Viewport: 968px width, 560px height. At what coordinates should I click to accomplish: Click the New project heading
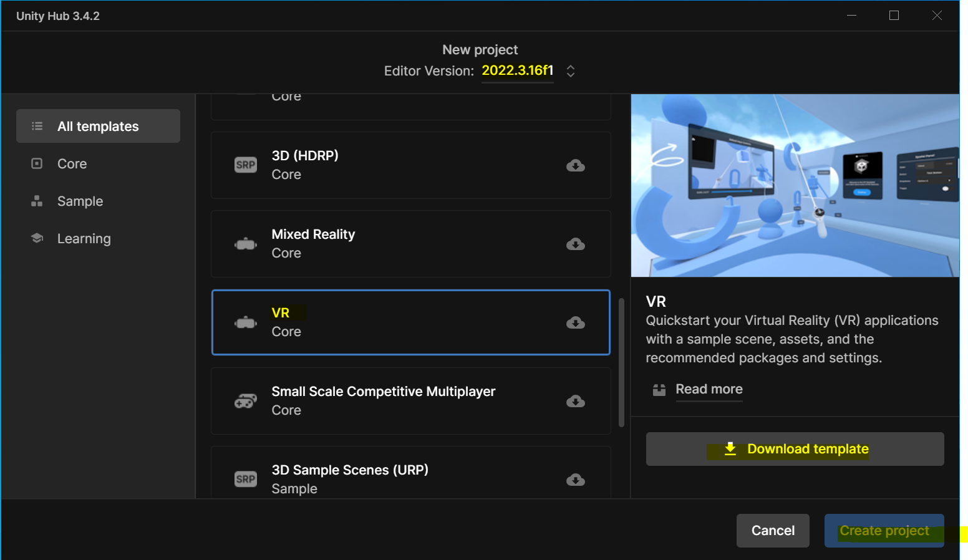pos(480,50)
